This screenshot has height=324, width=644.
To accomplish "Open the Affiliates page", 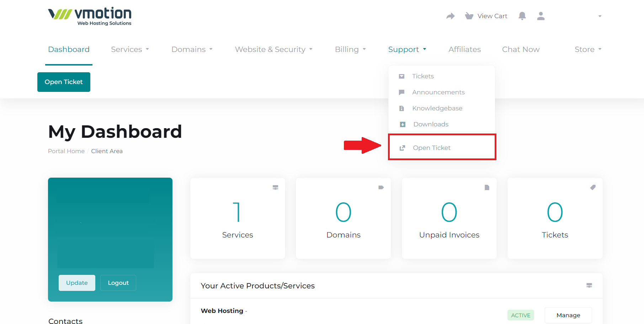I will click(464, 49).
